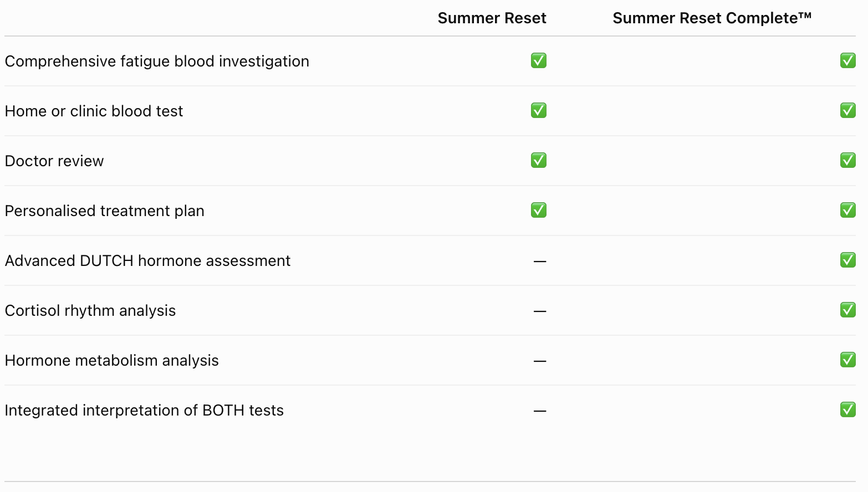Click Summer Reset Complete checkmark for Doctor review
Viewport: 868px width, 492px height.
(848, 160)
